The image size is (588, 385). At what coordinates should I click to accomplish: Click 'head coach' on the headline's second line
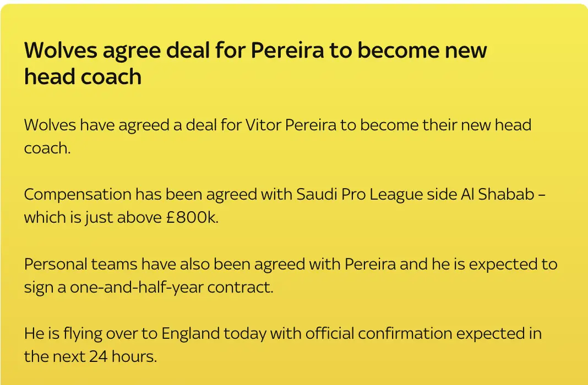point(83,77)
